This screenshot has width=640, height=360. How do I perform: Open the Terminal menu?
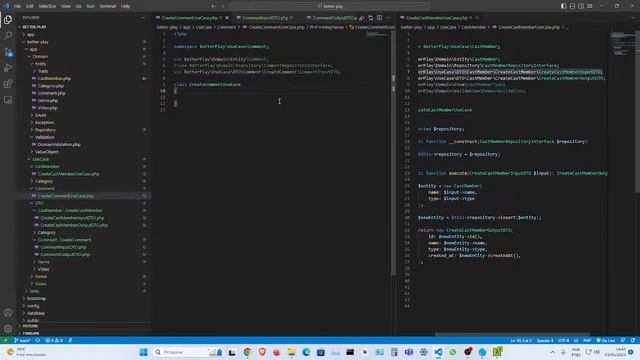coord(108,6)
